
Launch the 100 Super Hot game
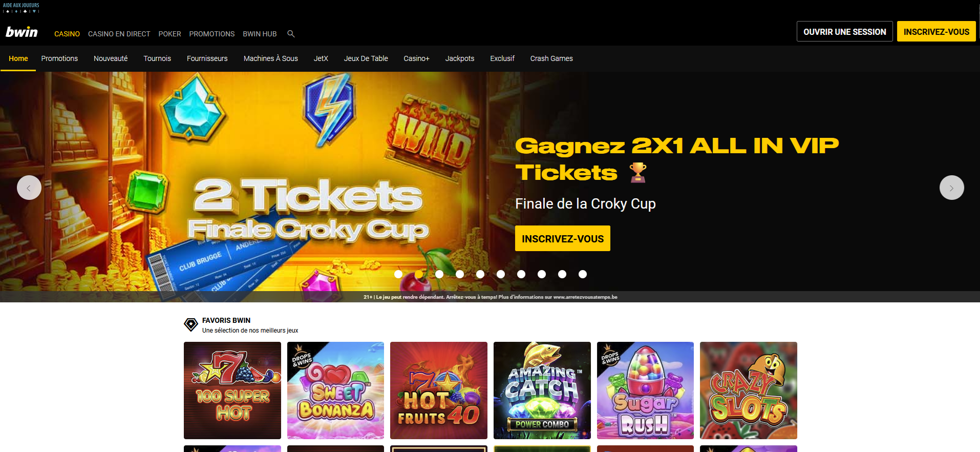click(232, 391)
